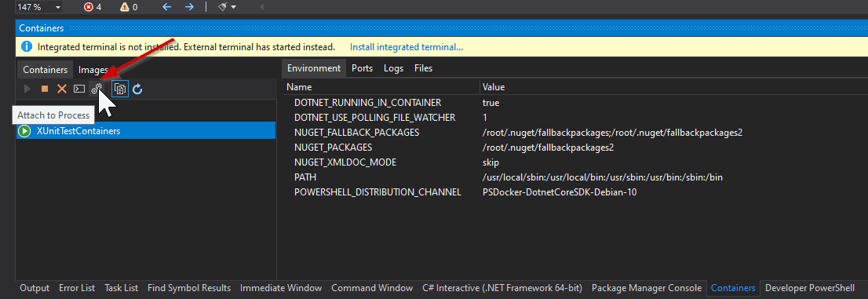Click the /root/.nuget/fallbackpackages2 value of NUGET_PACKAGES
Viewport: 868px width, 299px height.
(549, 148)
